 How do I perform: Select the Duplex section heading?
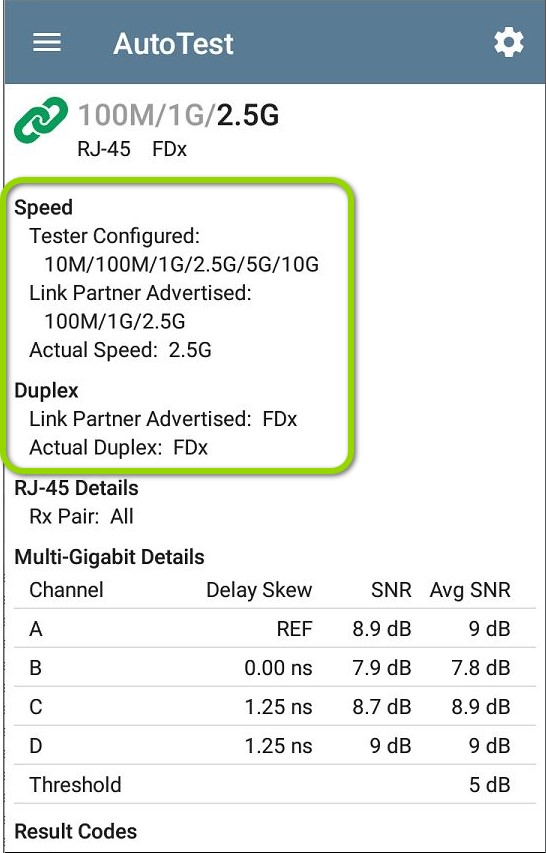pos(46,391)
